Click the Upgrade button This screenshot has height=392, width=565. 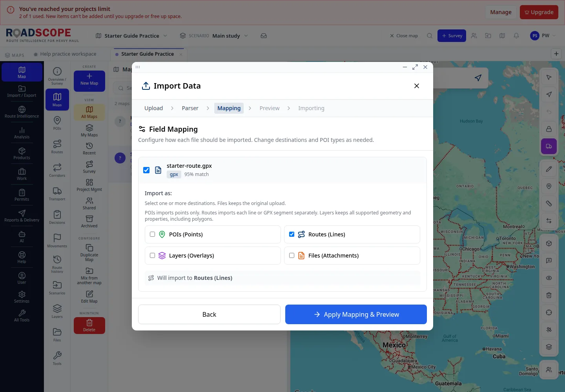(539, 12)
